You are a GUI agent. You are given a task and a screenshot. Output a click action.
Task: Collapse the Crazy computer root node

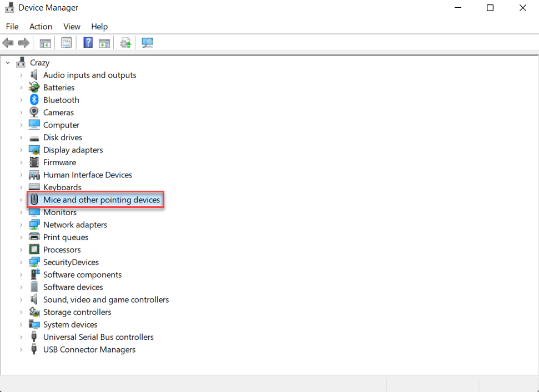(x=8, y=63)
